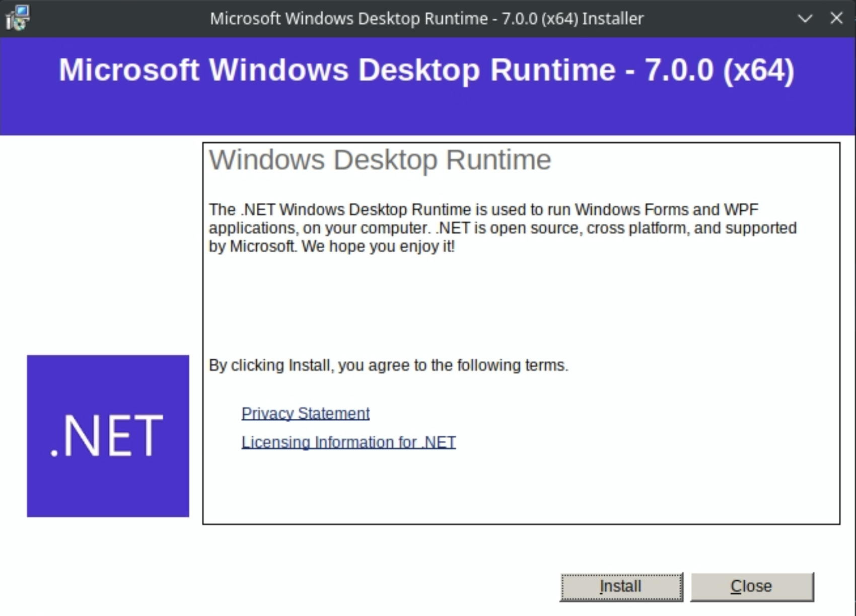This screenshot has width=856, height=616.
Task: Click the Close button
Action: (x=752, y=587)
